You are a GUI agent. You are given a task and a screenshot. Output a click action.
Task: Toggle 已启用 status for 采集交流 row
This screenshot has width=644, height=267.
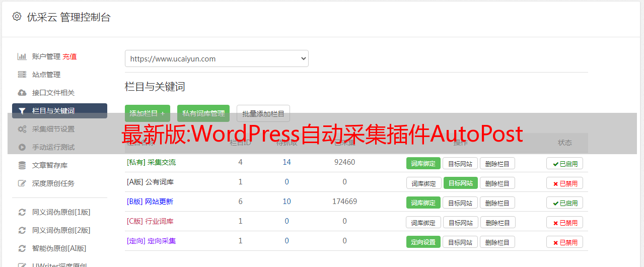tap(564, 163)
